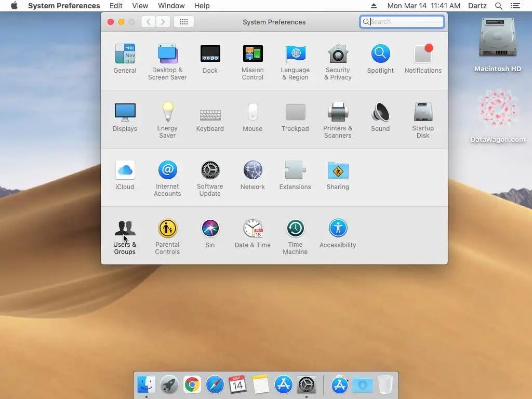Open the Sound preferences pane
The width and height of the screenshot is (532, 399).
pyautogui.click(x=380, y=117)
